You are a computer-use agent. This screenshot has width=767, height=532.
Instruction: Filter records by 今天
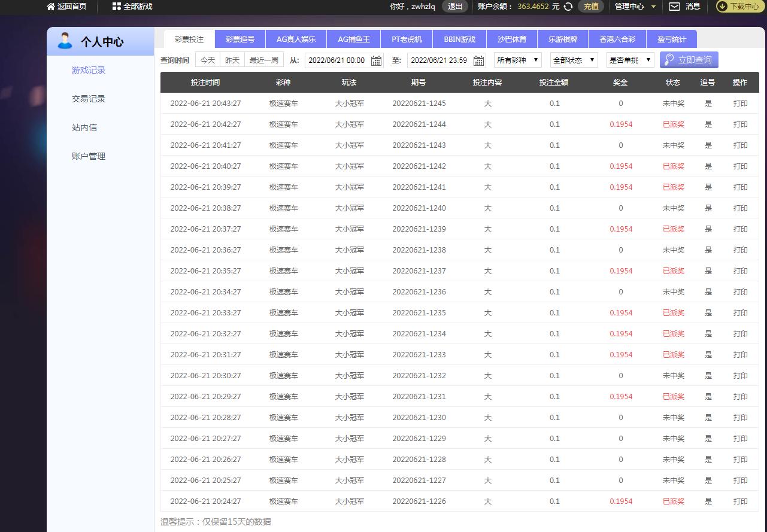(207, 60)
